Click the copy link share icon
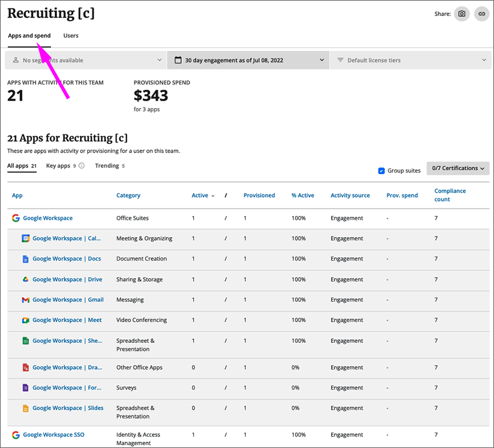 481,14
